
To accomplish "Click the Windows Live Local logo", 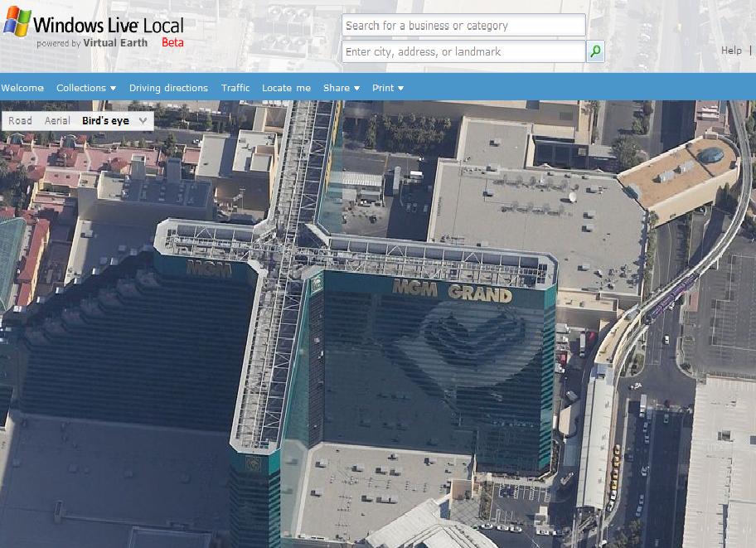I will 94,27.
